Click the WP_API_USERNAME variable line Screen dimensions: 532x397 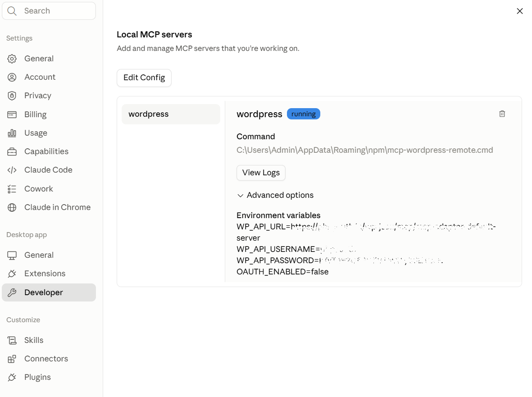click(x=296, y=249)
